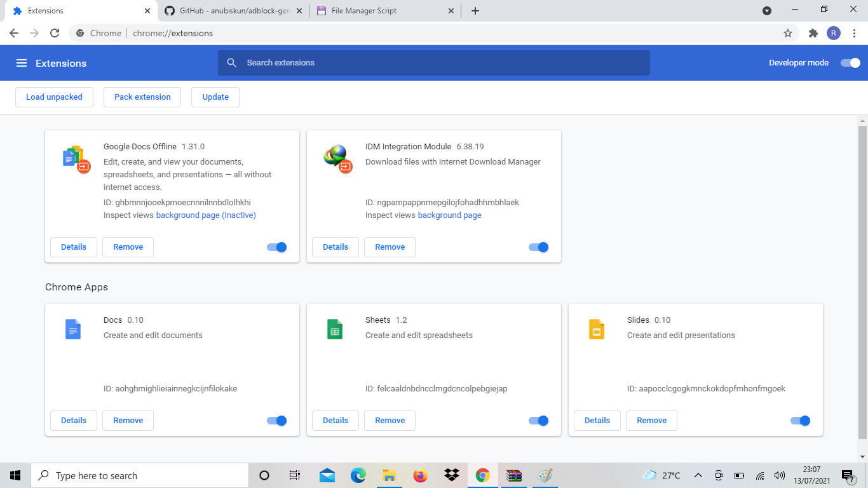Open Paint from the taskbar

click(x=545, y=475)
